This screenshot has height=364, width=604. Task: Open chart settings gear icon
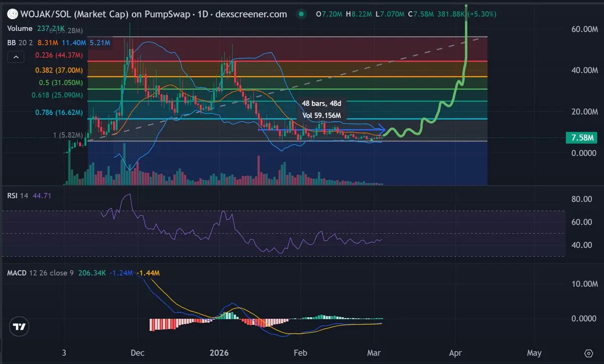[588, 353]
